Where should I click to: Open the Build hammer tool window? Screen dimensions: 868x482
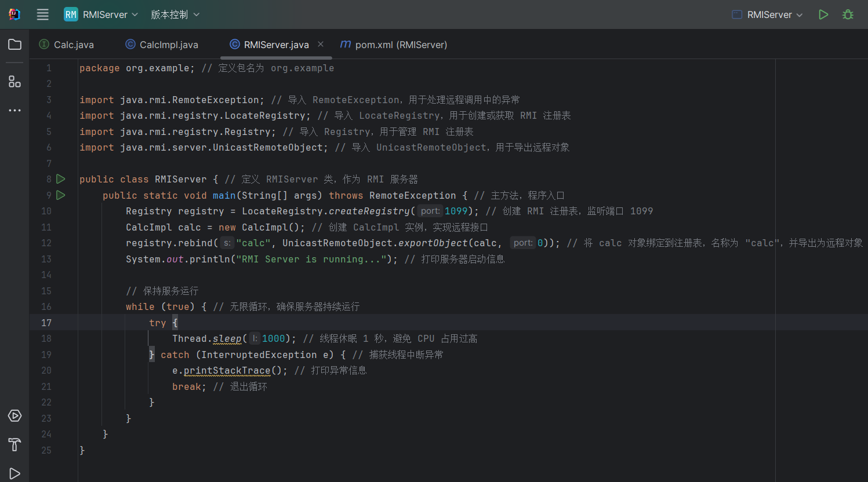[14, 444]
